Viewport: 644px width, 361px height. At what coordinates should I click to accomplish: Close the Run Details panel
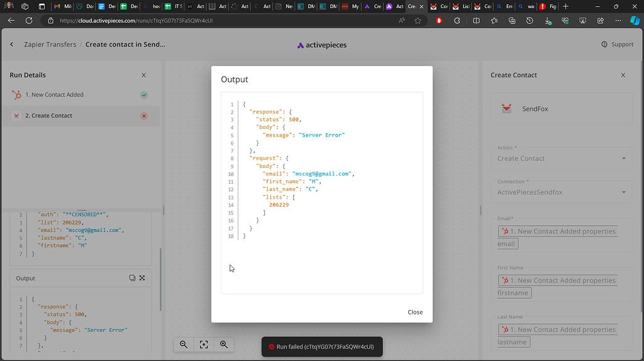click(x=143, y=75)
